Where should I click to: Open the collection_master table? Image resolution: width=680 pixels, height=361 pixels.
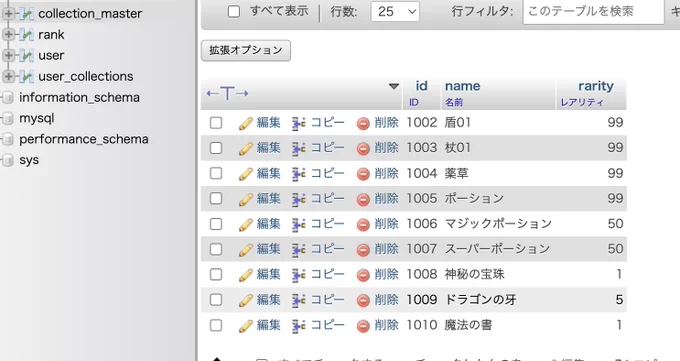90,14
